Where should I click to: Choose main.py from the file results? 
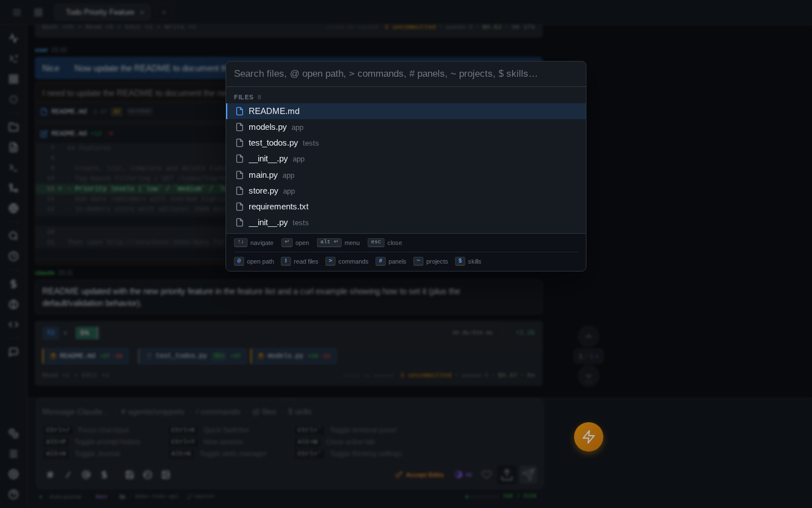(406, 175)
